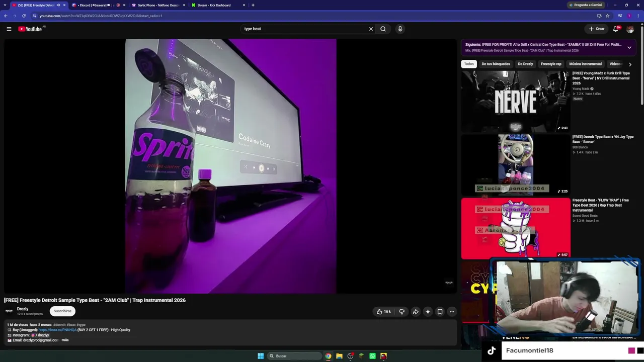The height and width of the screenshot is (362, 644).
Task: Subscribe to Drezly with Suscribirse button
Action: (x=62, y=311)
